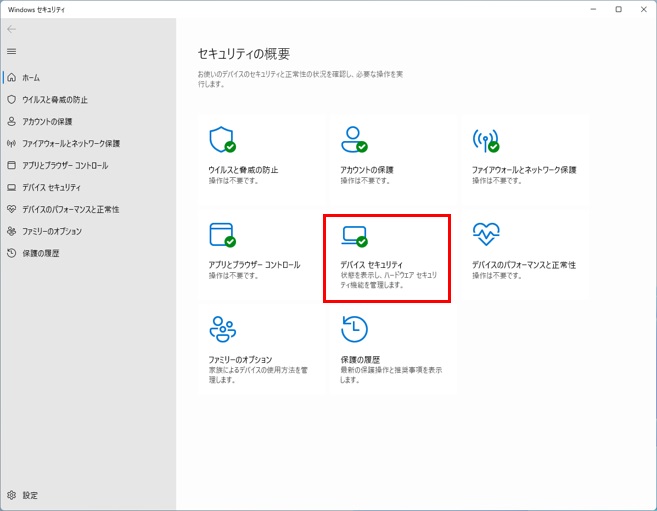This screenshot has width=657, height=511.
Task: Click 操作は不要です under device performance
Action: point(497,276)
